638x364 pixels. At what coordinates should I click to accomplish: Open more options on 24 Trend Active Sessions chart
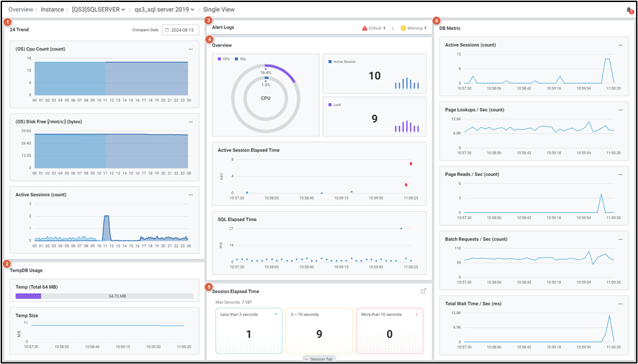(x=191, y=195)
